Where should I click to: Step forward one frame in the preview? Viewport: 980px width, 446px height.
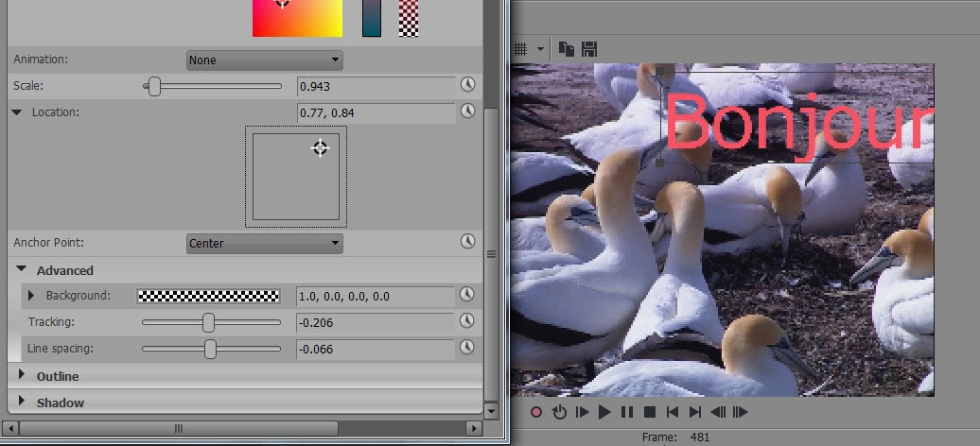tap(741, 413)
